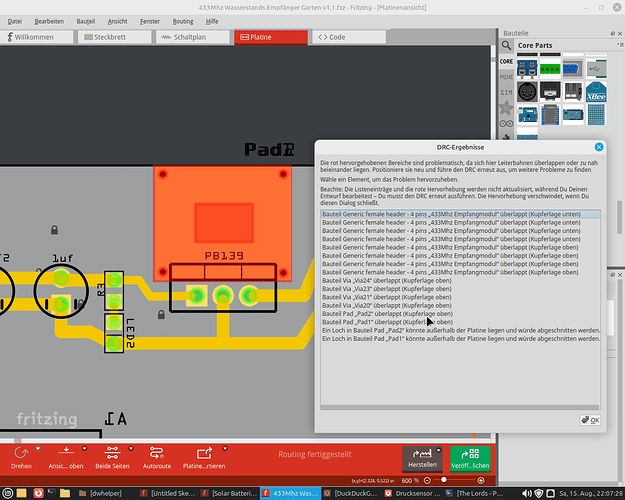The height and width of the screenshot is (500, 625).
Task: Select first DRC entry Kupferlage unten
Action: [460, 214]
